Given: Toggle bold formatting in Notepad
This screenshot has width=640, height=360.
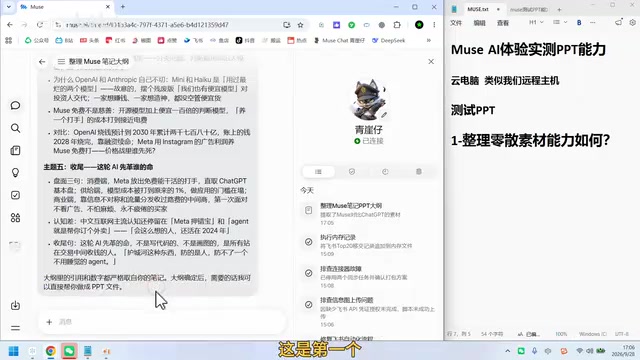Looking at the screenshot, I should [x=579, y=23].
